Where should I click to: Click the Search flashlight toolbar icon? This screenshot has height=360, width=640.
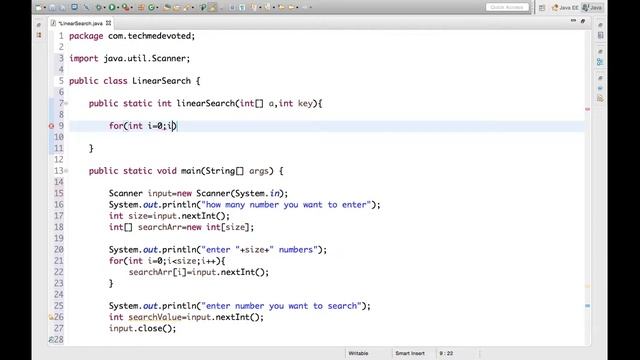coord(187,7)
